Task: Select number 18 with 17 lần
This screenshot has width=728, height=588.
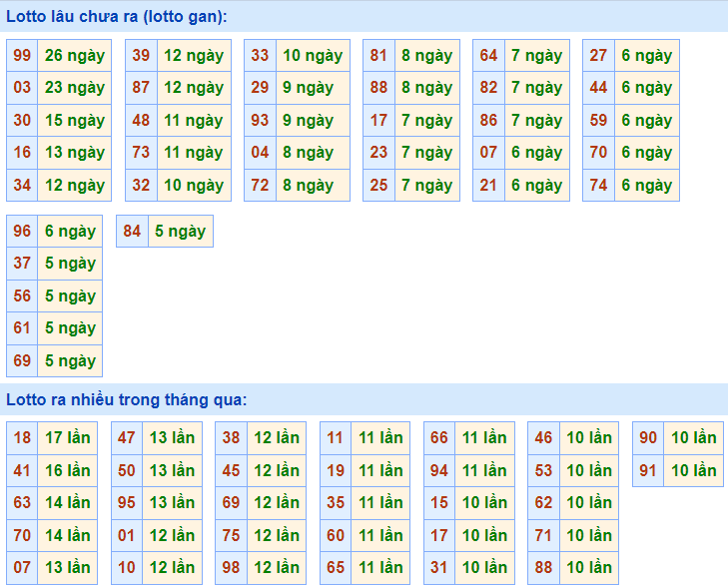Action: pyautogui.click(x=22, y=437)
